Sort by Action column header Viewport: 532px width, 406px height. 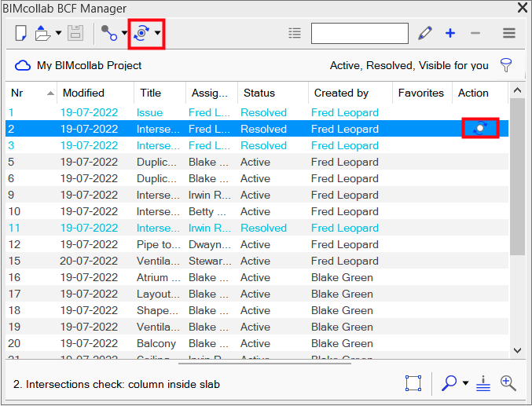click(480, 93)
